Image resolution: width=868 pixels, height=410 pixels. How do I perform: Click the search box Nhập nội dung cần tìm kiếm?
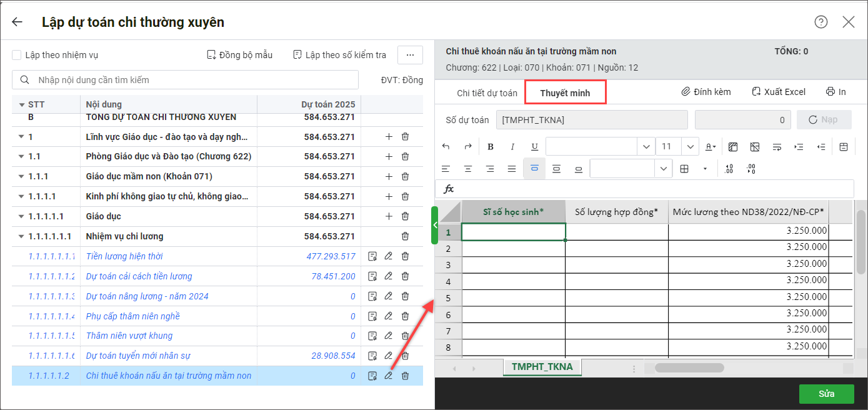[185, 80]
